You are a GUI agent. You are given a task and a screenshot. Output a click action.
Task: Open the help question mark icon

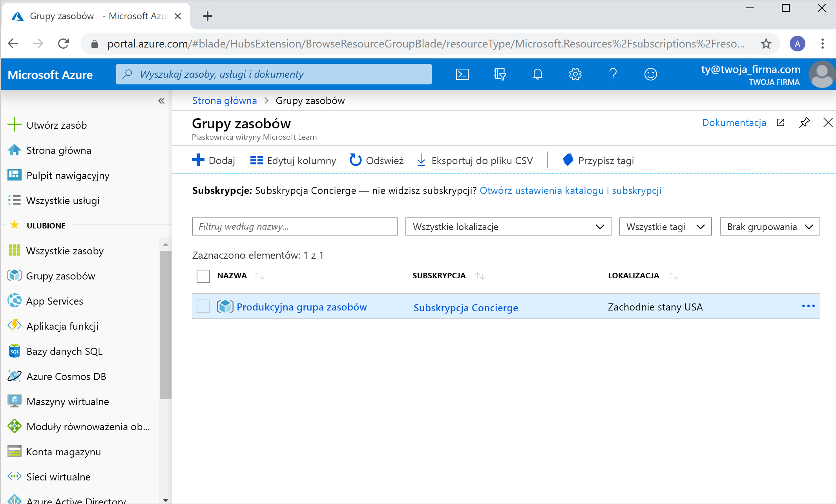pyautogui.click(x=613, y=74)
